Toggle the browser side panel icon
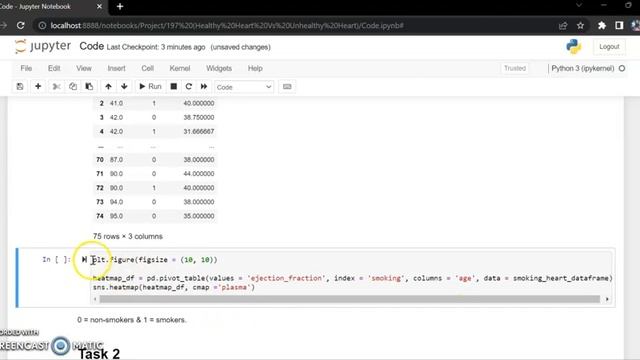Viewport: 640px width, 360px height. point(619,26)
